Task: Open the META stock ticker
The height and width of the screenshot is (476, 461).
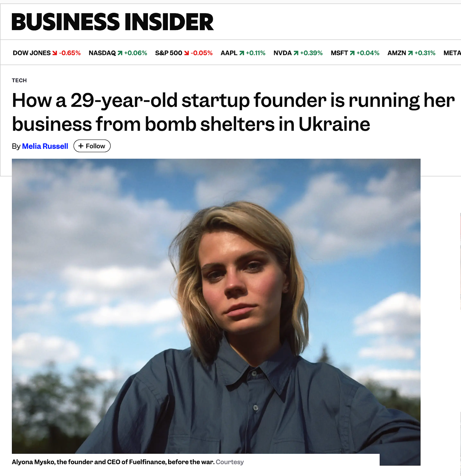Action: [452, 53]
